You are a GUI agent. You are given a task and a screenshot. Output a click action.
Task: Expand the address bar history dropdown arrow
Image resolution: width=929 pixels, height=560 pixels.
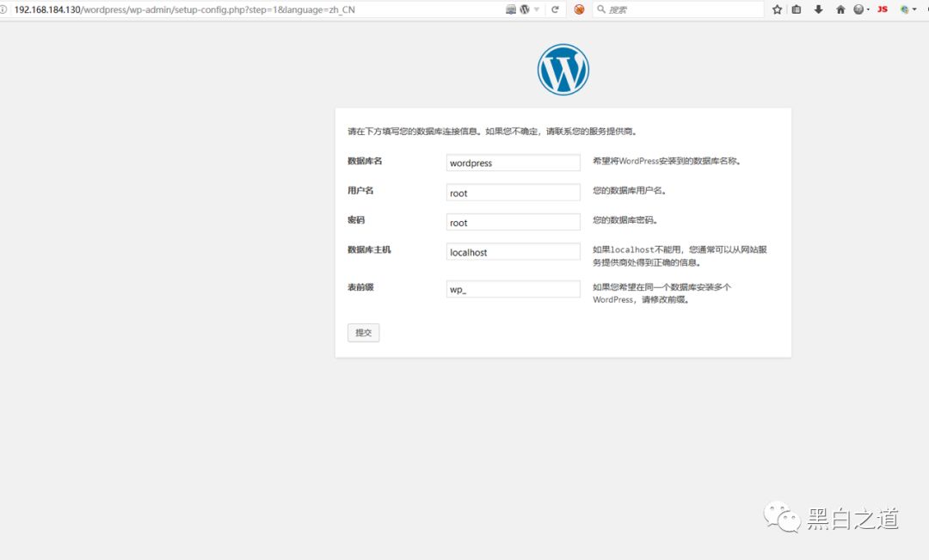[537, 9]
